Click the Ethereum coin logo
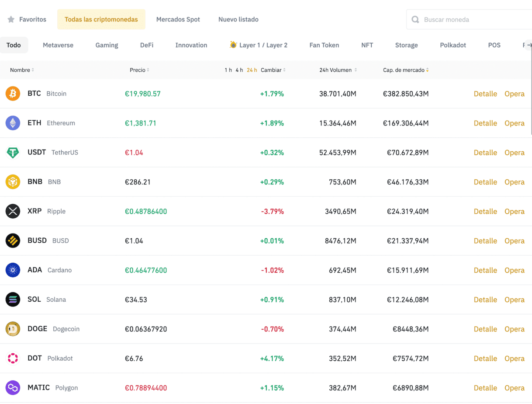The height and width of the screenshot is (404, 532). coord(13,123)
